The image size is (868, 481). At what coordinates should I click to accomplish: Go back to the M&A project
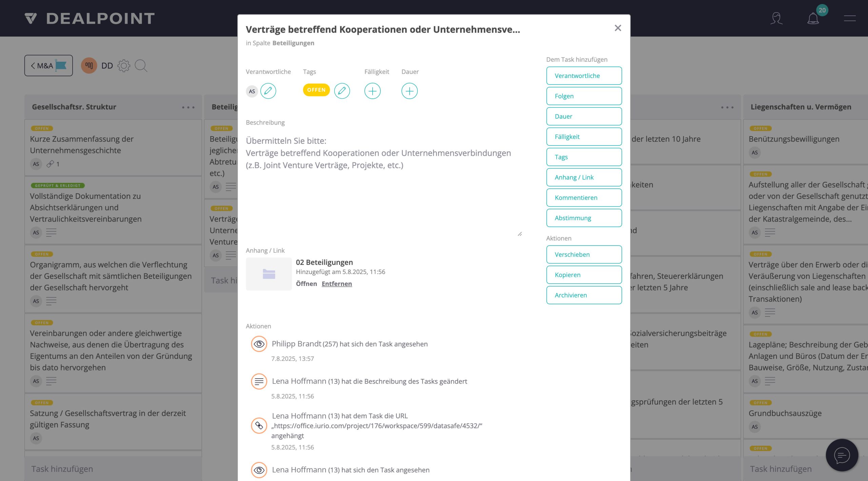(48, 65)
